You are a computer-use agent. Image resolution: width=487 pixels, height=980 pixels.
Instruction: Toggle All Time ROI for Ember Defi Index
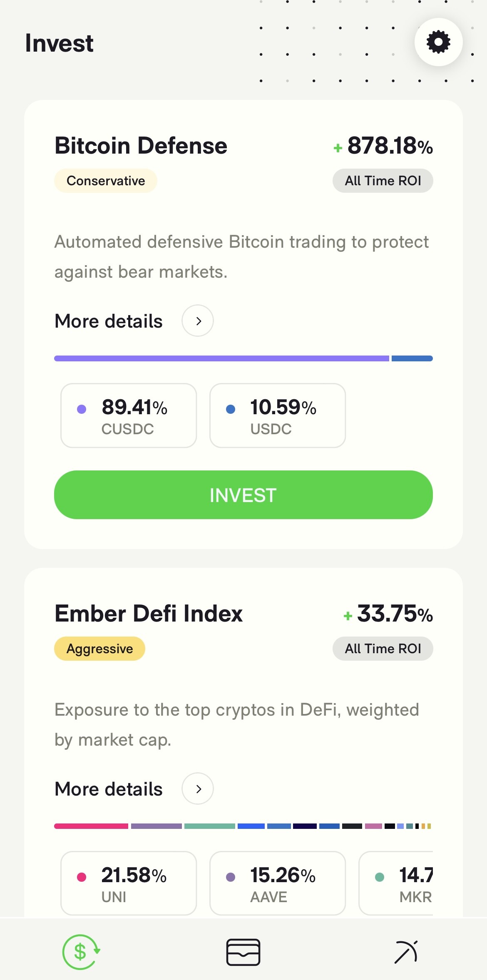click(383, 649)
